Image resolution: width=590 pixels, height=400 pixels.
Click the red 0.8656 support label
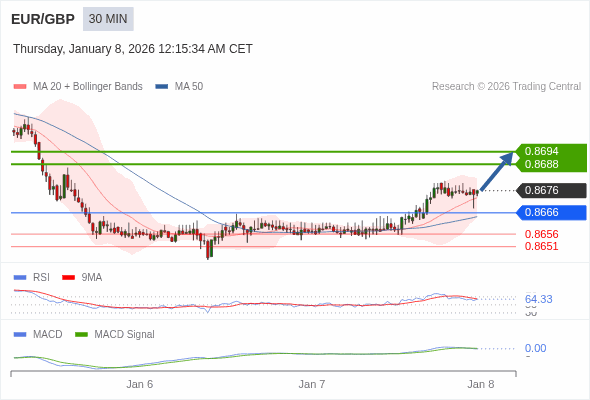(541, 234)
